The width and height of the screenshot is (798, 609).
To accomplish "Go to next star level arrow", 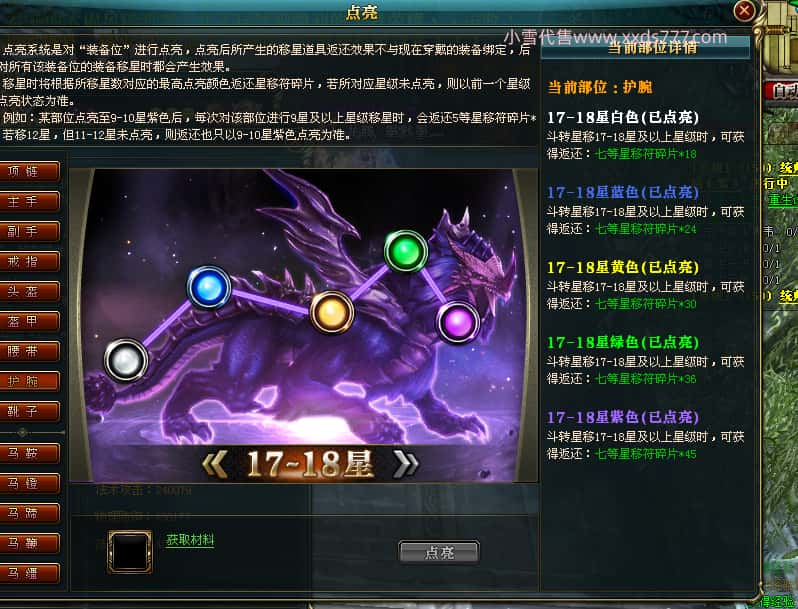I will (x=406, y=464).
